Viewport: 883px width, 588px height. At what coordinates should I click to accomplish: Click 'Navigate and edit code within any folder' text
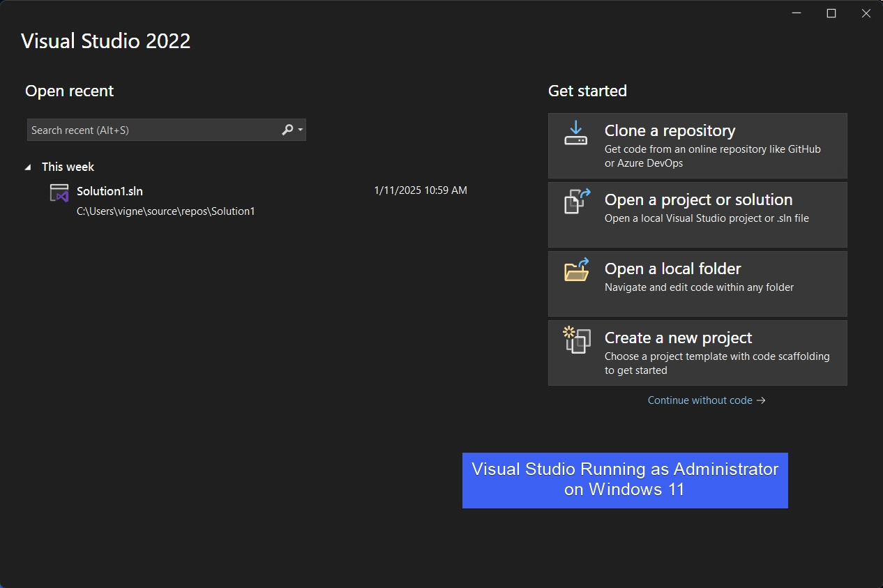pyautogui.click(x=699, y=287)
